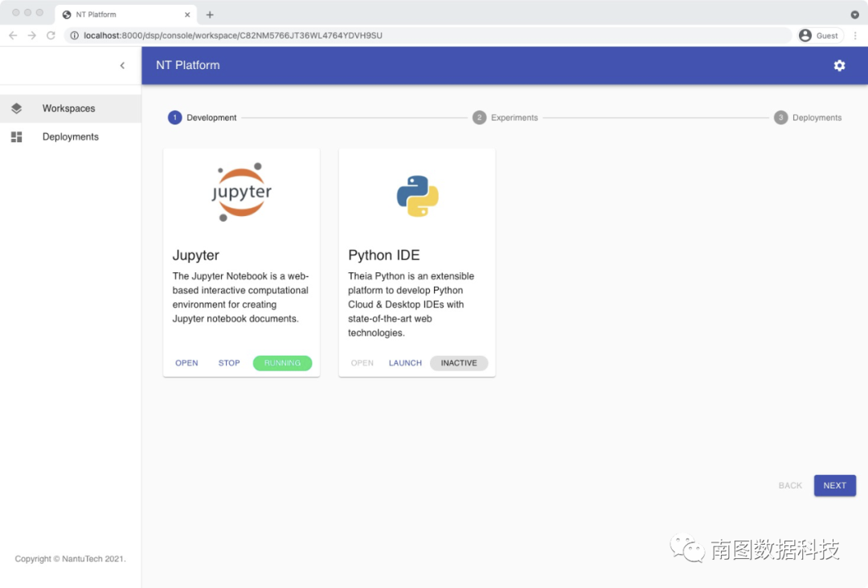
Task: Go to step 1 Development
Action: coord(203,117)
